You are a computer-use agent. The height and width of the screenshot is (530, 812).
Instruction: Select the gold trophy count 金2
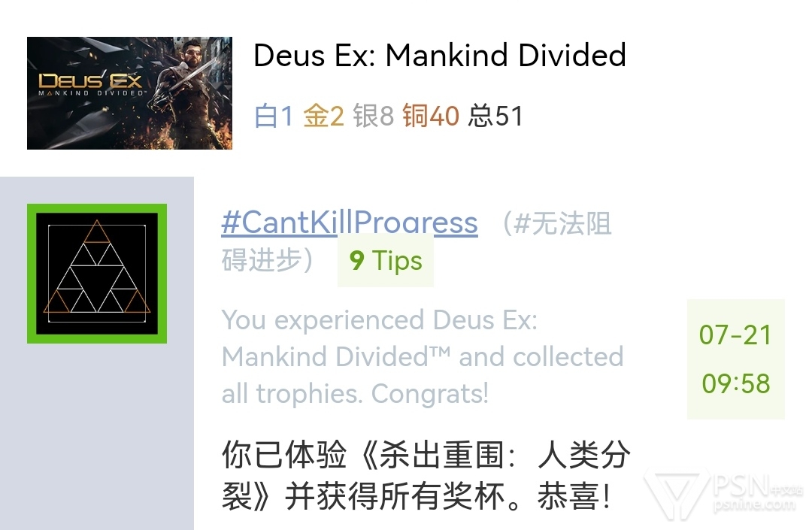323,116
